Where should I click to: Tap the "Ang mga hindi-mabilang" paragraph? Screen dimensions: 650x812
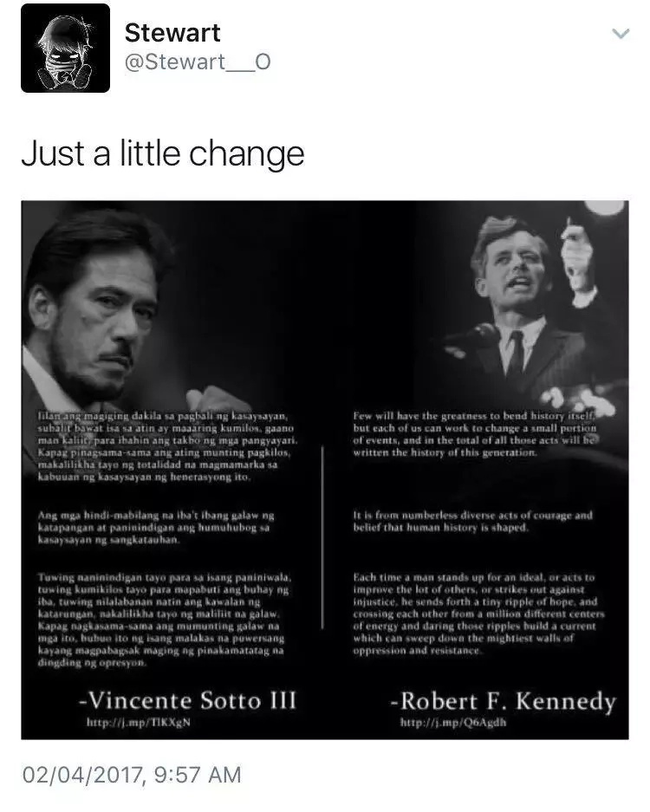156,527
